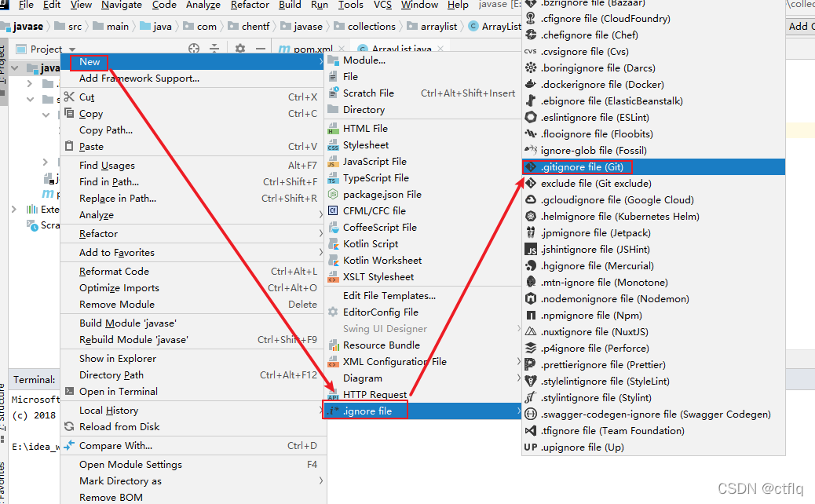The image size is (815, 504).
Task: Choose .upignore file (Up) entry
Action: [653, 447]
